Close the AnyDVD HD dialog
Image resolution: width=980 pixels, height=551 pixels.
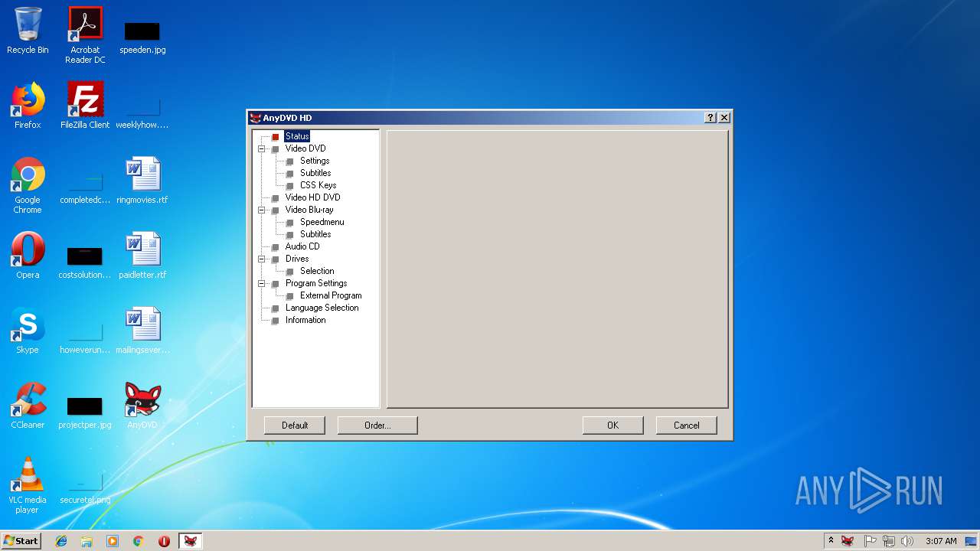point(724,117)
